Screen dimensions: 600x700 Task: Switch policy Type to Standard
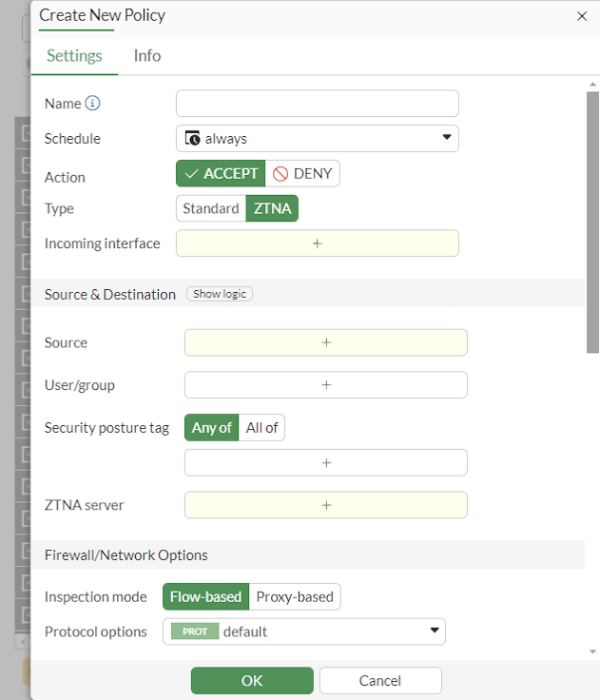coord(211,208)
